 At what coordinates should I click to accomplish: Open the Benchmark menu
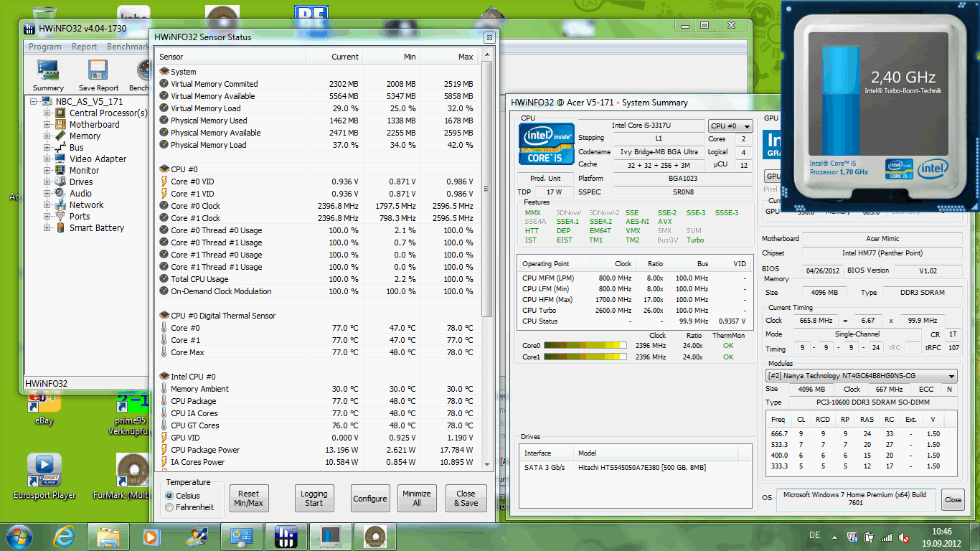tap(128, 47)
